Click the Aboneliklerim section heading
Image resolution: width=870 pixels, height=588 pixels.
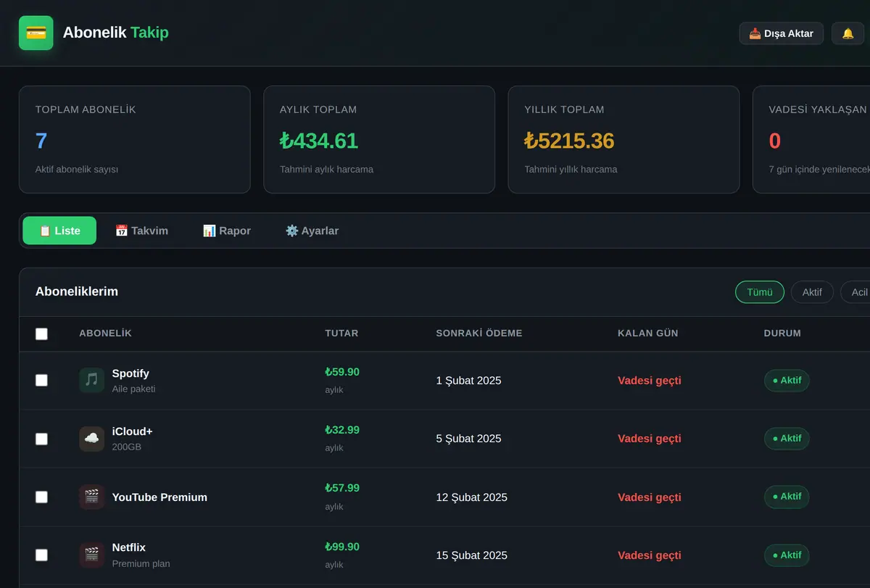77,291
